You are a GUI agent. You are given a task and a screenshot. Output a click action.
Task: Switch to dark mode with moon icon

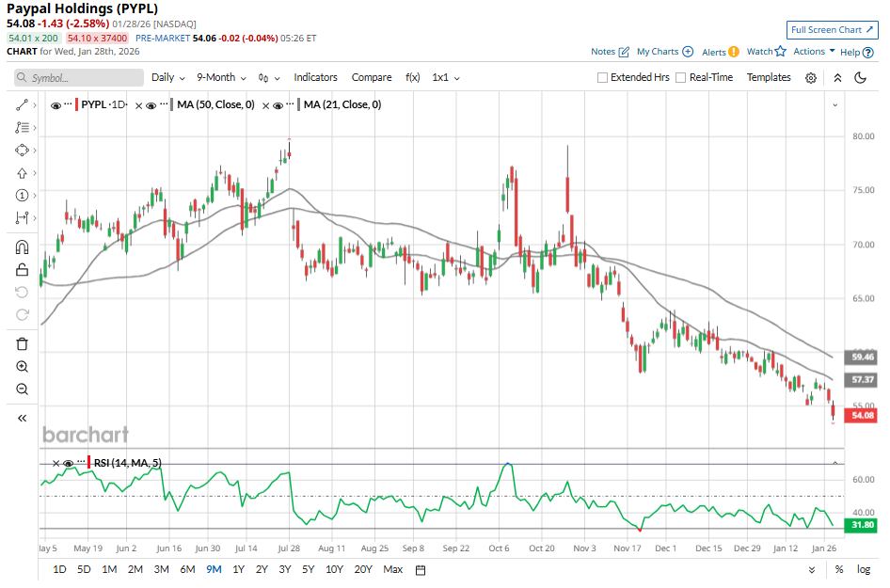click(x=860, y=78)
